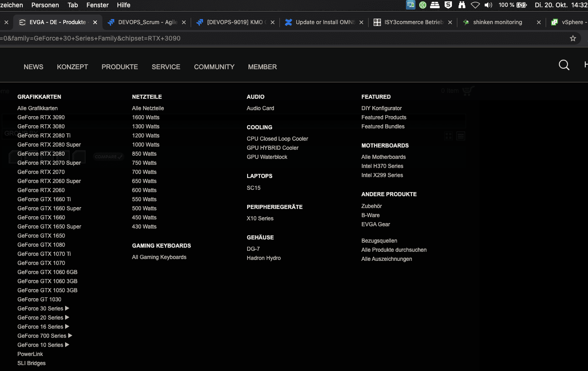Select 1600 Watts power supplies
This screenshot has width=588, height=371.
coord(146,117)
